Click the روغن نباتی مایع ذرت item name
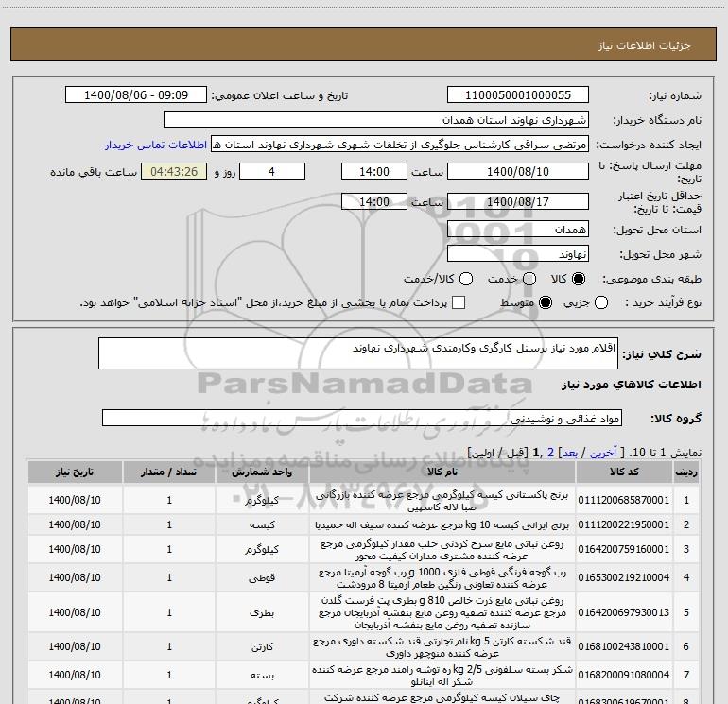The height and width of the screenshot is (704, 728). click(442, 612)
